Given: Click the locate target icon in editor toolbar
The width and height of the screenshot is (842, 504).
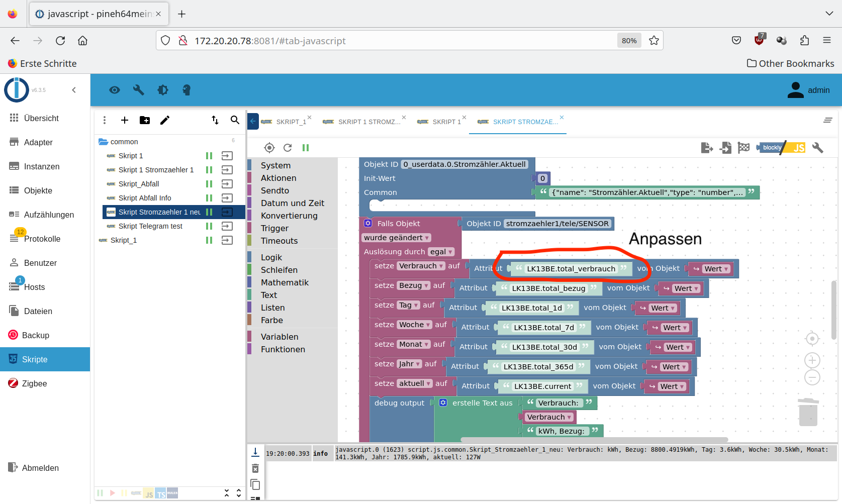Looking at the screenshot, I should tap(269, 148).
